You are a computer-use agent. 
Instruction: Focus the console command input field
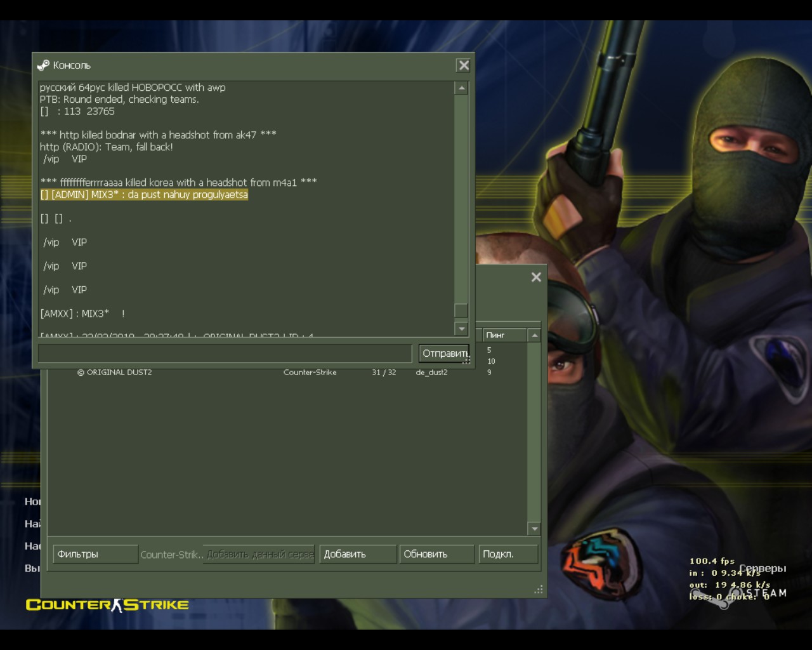[225, 353]
